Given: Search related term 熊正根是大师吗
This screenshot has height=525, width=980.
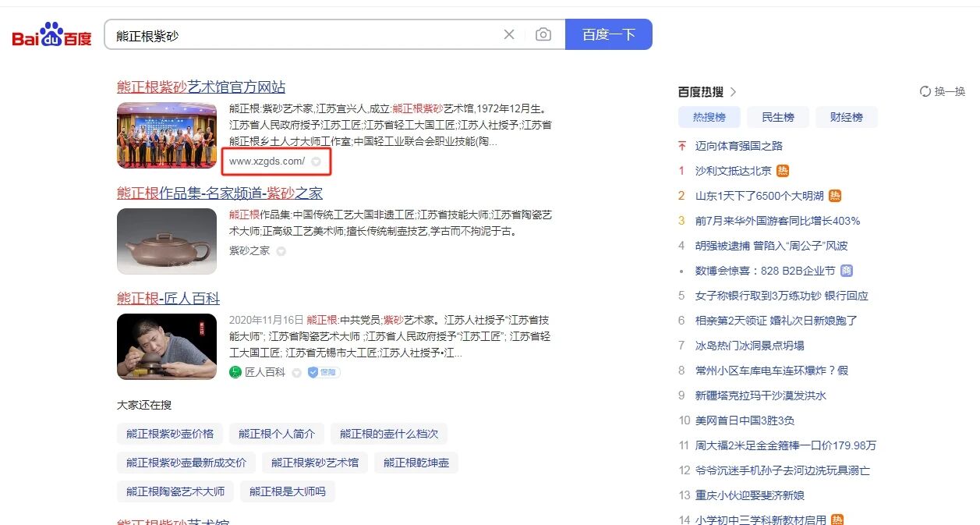Looking at the screenshot, I should (x=288, y=491).
